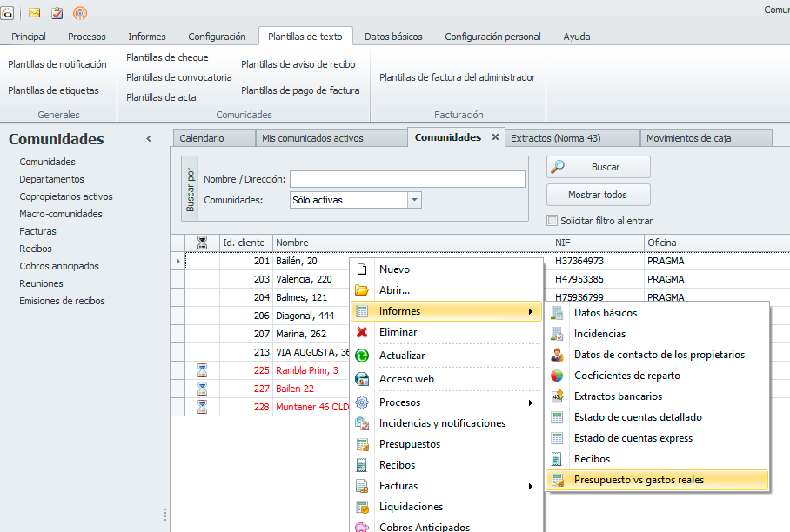Click the Coeficientes de reparto pie chart icon
The height and width of the screenshot is (532, 790).
coord(558,376)
